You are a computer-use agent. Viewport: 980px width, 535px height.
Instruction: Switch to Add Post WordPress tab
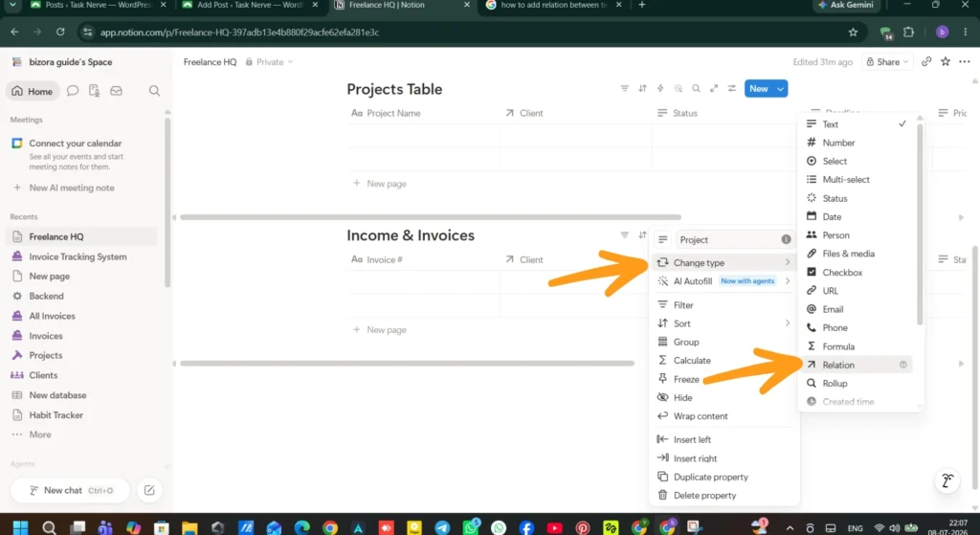click(x=249, y=6)
